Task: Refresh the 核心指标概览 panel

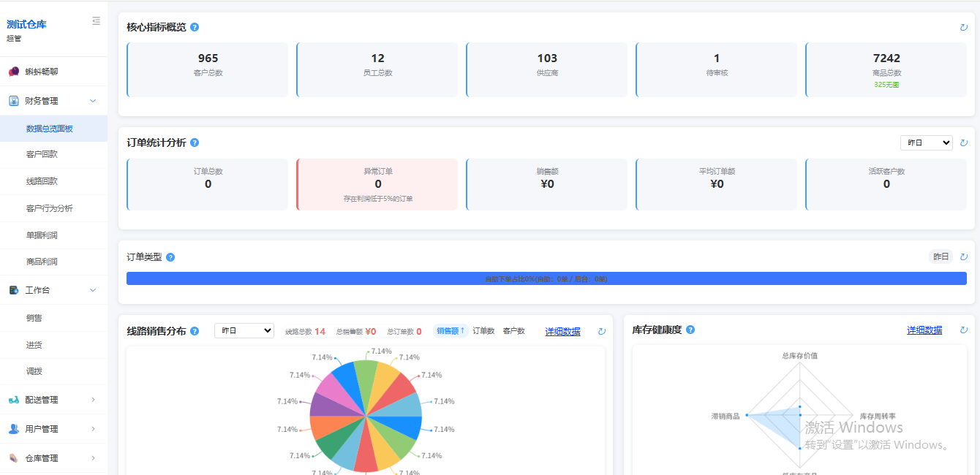Action: click(x=963, y=27)
